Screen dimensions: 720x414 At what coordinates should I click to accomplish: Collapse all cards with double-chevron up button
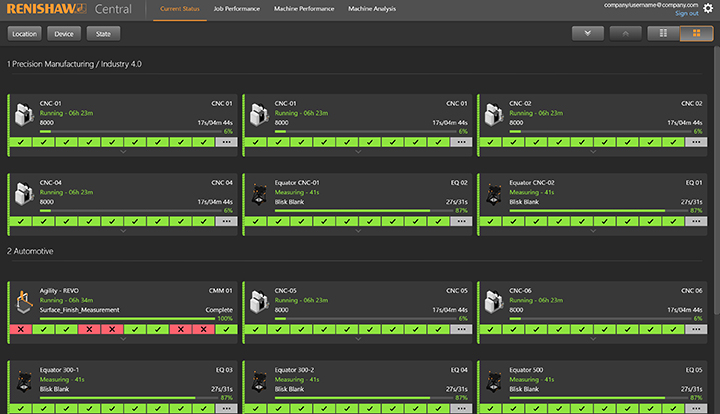tap(625, 33)
